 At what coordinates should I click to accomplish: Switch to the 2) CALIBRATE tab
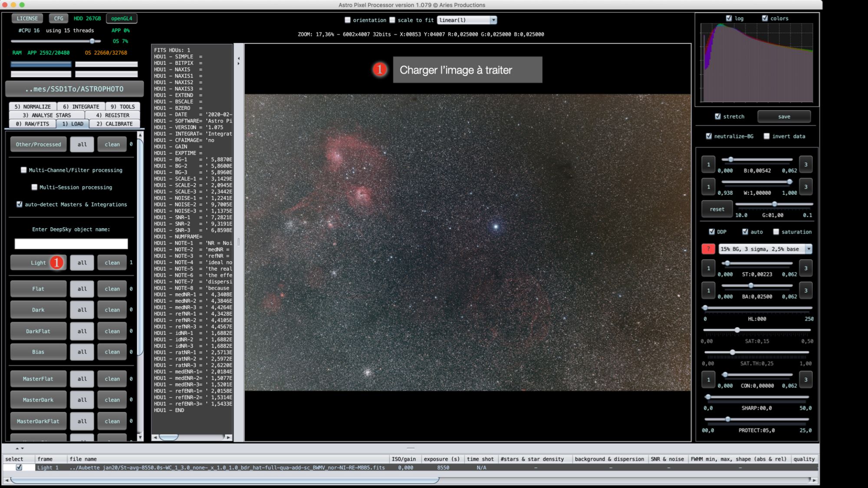pyautogui.click(x=115, y=124)
